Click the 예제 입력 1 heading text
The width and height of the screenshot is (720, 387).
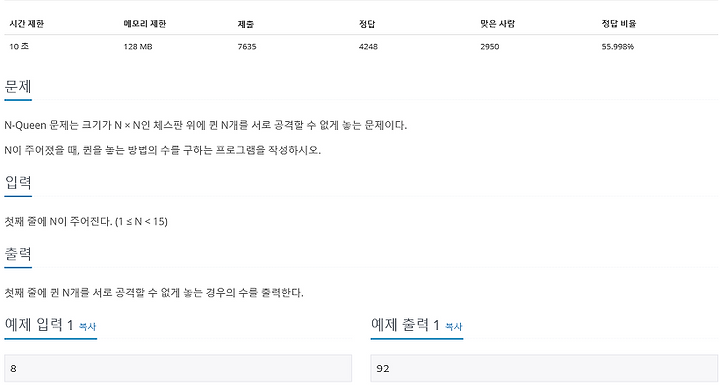click(x=39, y=325)
